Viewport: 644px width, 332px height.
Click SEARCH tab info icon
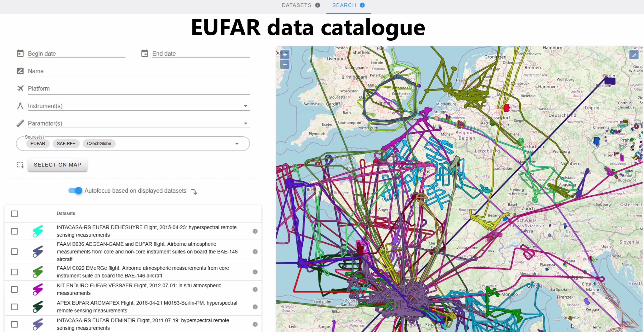click(x=362, y=5)
